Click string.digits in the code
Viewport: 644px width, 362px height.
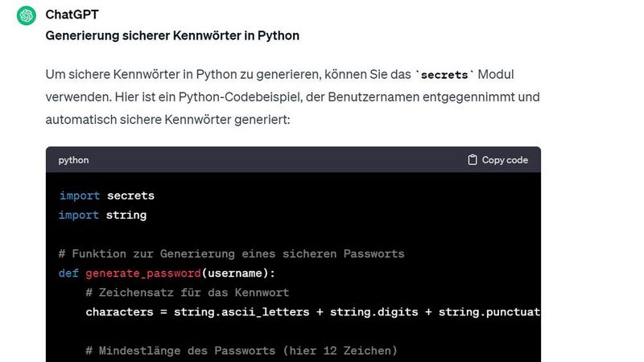378,312
